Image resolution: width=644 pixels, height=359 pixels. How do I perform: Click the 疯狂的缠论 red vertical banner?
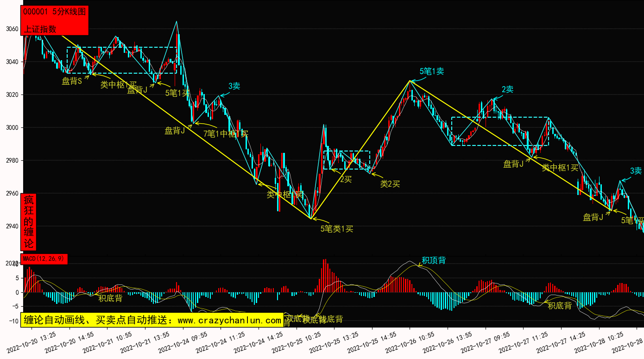coord(29,222)
